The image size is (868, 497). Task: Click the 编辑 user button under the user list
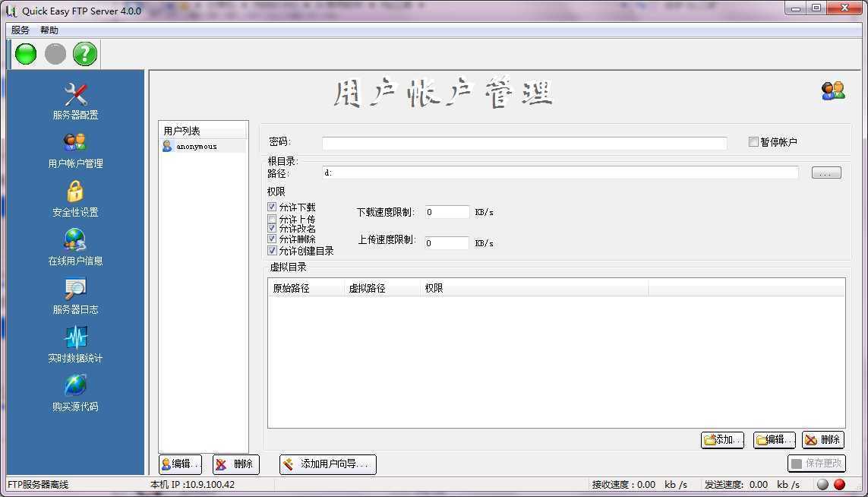coord(181,464)
